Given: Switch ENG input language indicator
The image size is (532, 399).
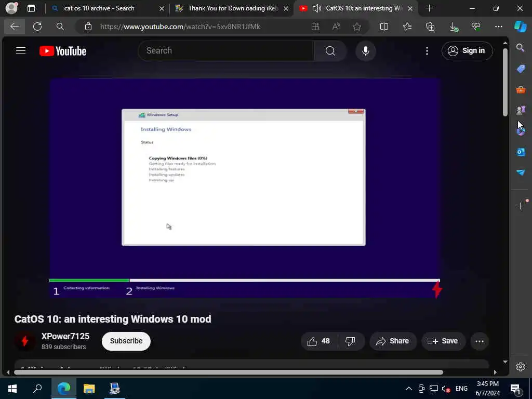Looking at the screenshot, I should click(x=461, y=389).
